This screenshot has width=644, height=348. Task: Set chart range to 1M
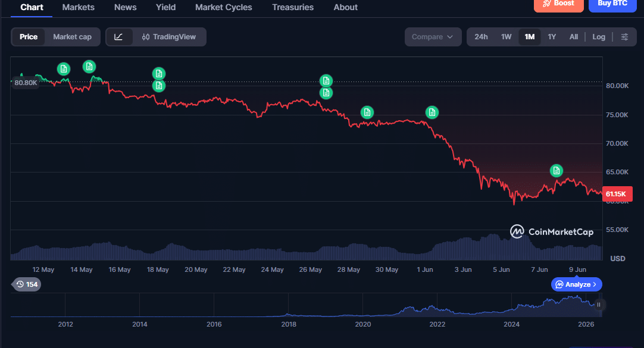click(x=529, y=37)
